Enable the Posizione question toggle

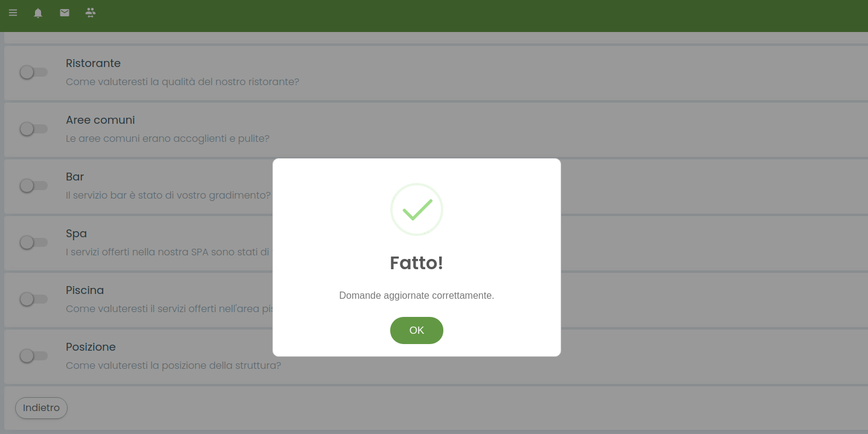[x=33, y=356]
